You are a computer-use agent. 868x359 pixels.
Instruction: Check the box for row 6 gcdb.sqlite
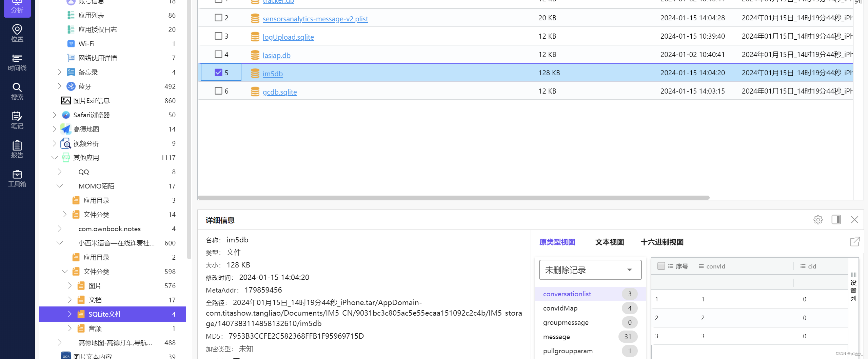(218, 91)
